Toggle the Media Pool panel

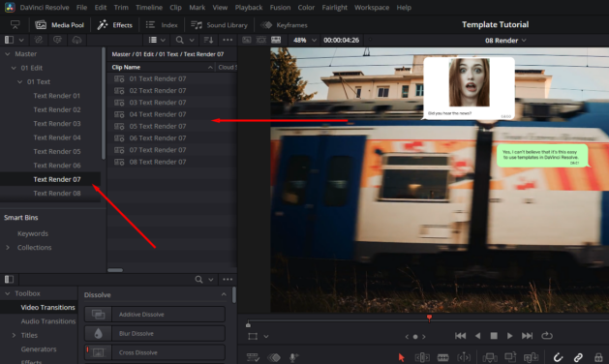(x=60, y=25)
